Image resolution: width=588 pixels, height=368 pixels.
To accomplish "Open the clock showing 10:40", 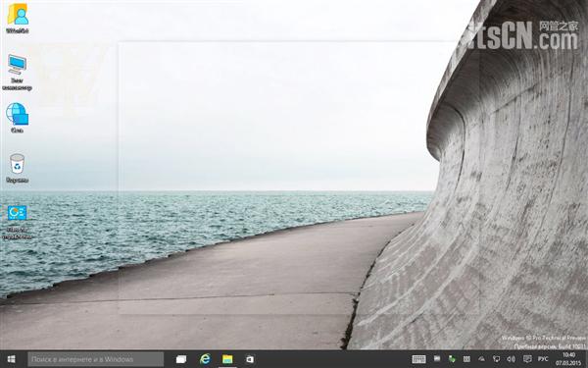I will 568,359.
